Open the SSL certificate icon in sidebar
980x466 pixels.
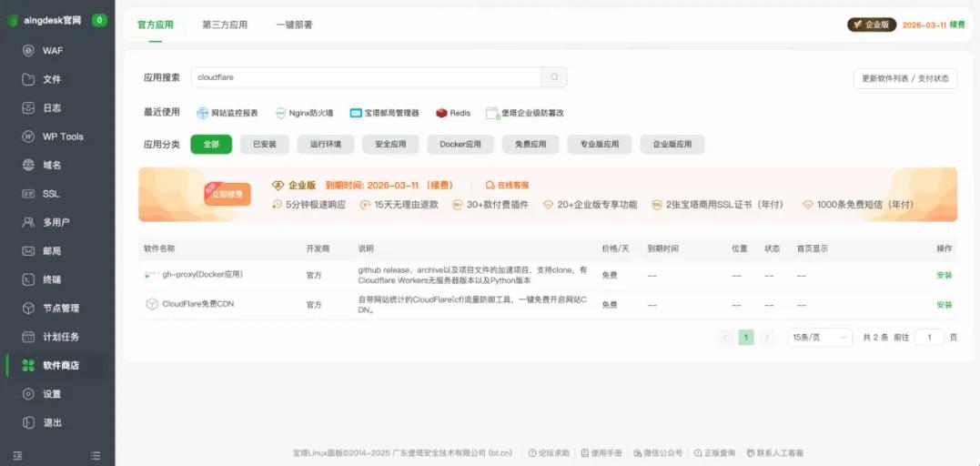pos(28,194)
